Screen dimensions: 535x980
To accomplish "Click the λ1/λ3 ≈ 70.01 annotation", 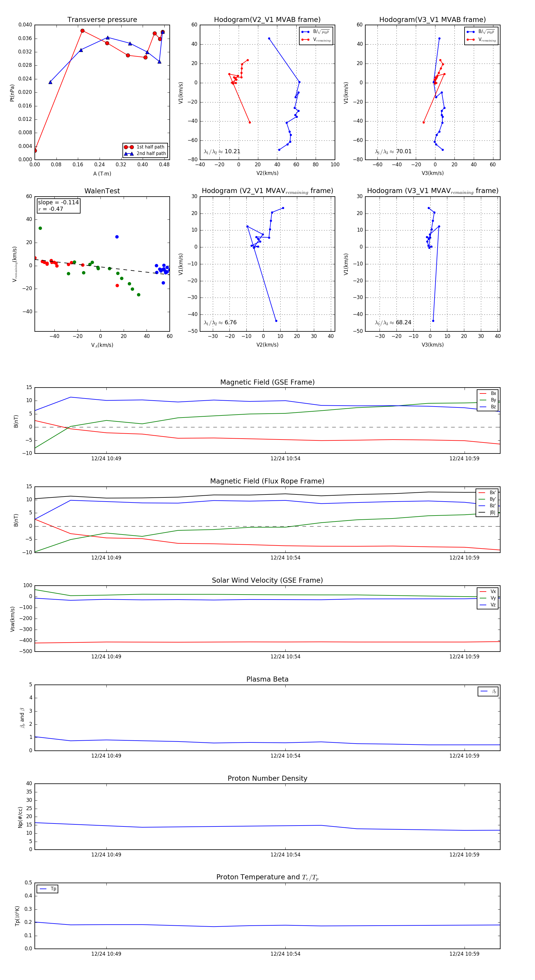I will 393,151.
